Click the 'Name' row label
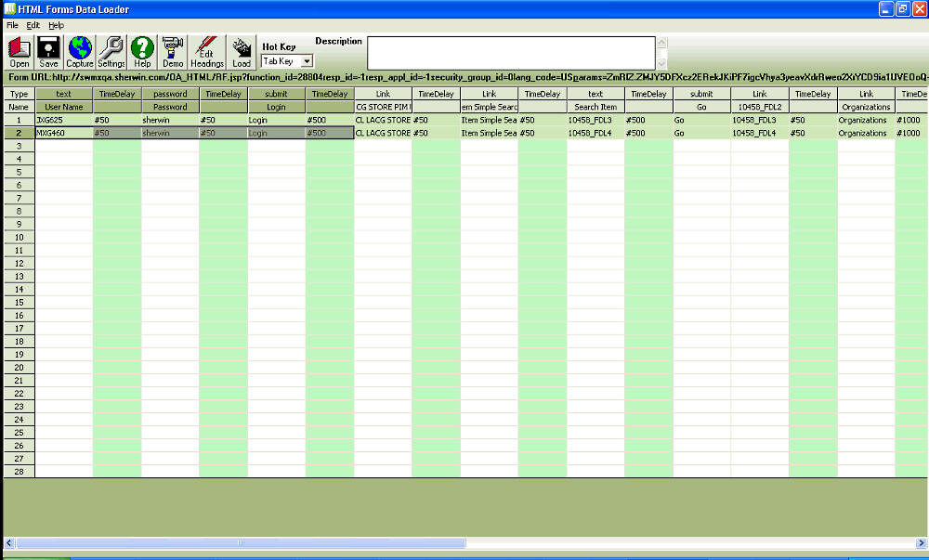The height and width of the screenshot is (560, 929). [x=19, y=107]
